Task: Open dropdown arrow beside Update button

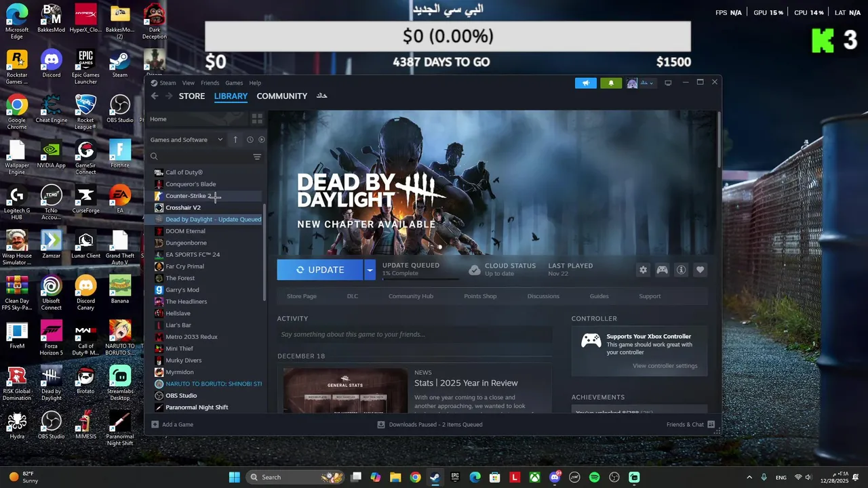Action: pyautogui.click(x=370, y=270)
